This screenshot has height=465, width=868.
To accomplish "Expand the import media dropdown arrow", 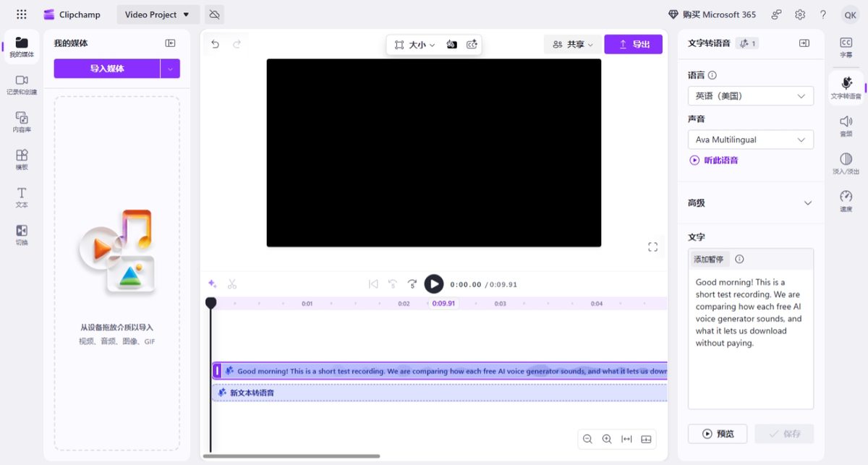I will [170, 69].
